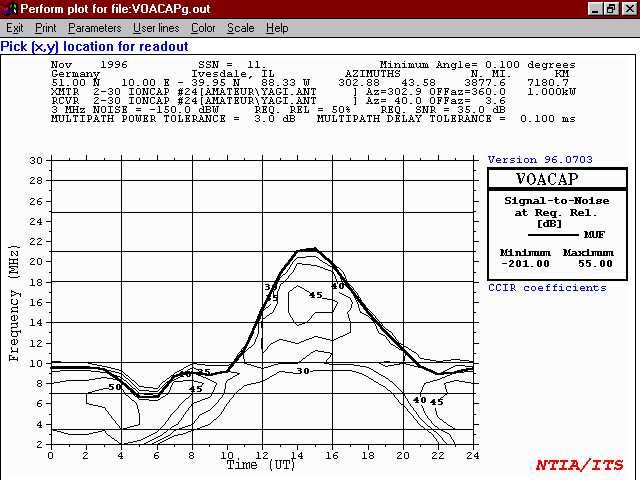Open the Scale menu
Screen dimensions: 640x480
click(240, 28)
